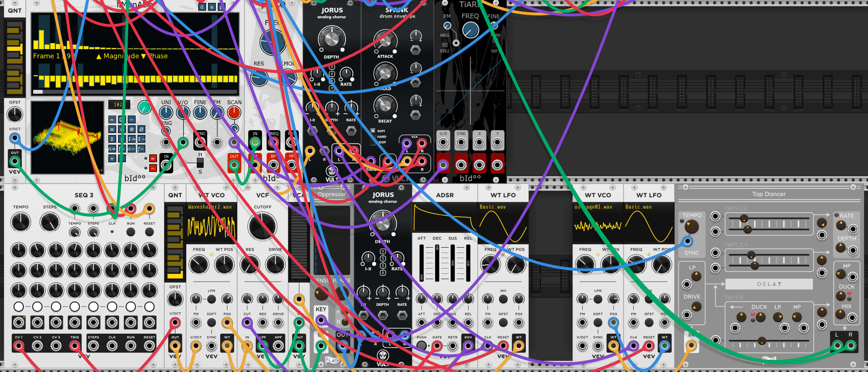Screen dimensions: 868x372
Task: Click the FREQ knob on TiARE
Action: (x=470, y=30)
